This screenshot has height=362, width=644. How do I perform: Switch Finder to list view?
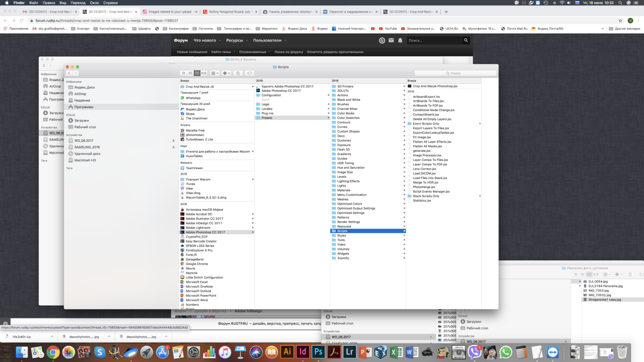(190, 73)
